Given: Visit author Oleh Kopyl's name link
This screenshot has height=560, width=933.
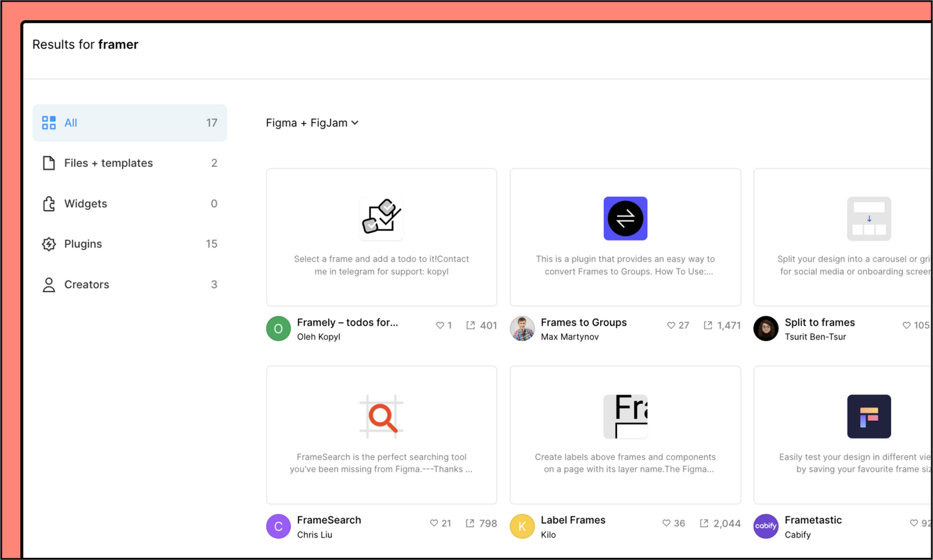Looking at the screenshot, I should 319,337.
